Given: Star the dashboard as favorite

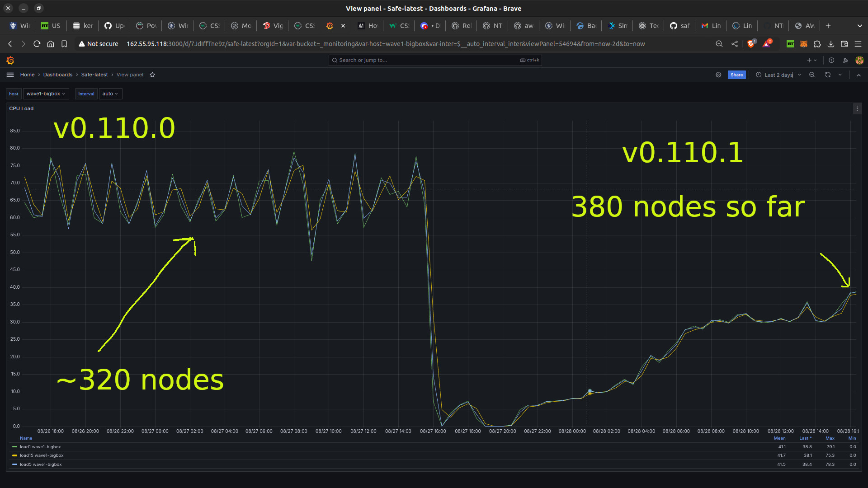Looking at the screenshot, I should [152, 75].
